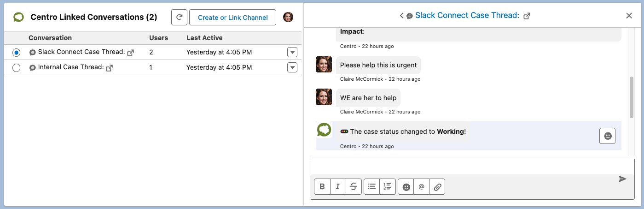Select the Internal Case Thread radio button
The width and height of the screenshot is (644, 209).
pyautogui.click(x=17, y=68)
